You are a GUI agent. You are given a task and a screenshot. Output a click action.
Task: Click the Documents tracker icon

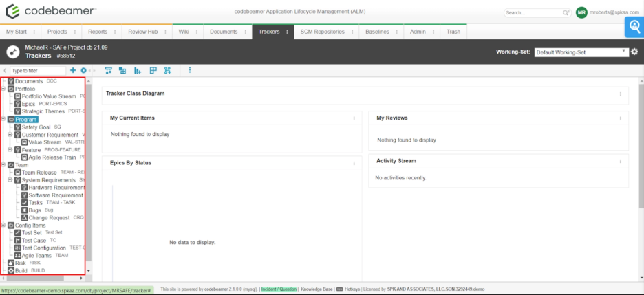[x=11, y=81]
